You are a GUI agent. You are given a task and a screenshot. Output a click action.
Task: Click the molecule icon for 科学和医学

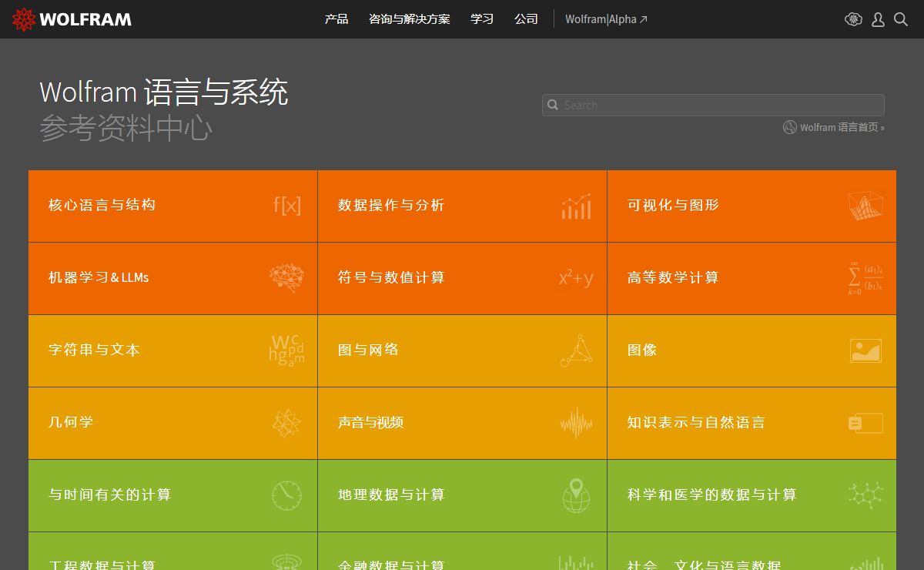coord(865,495)
